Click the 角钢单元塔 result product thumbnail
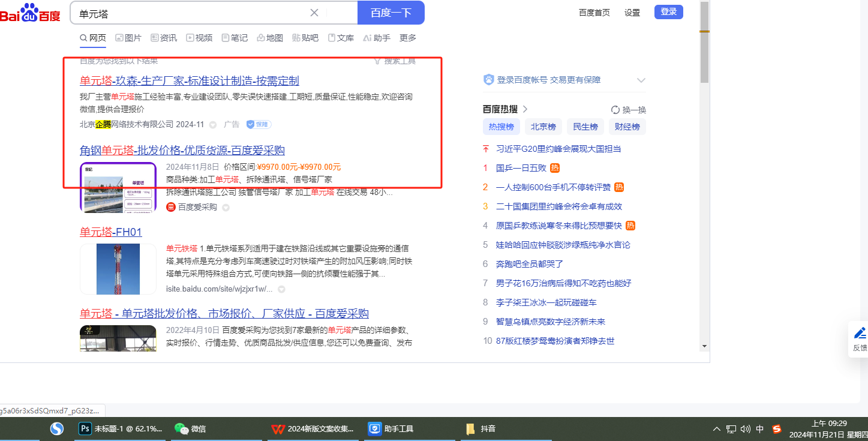The height and width of the screenshot is (441, 868). coord(118,188)
